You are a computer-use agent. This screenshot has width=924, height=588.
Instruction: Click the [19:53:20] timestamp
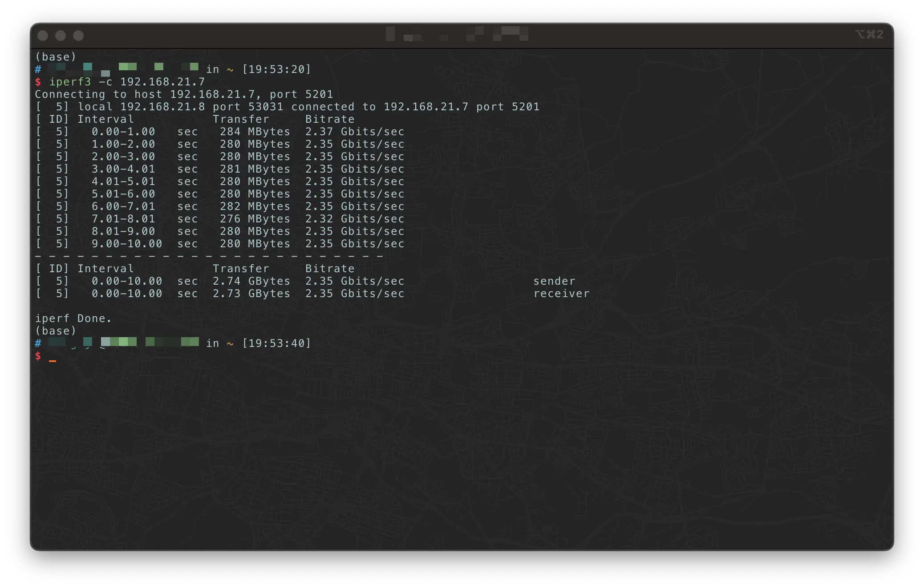[x=276, y=69]
